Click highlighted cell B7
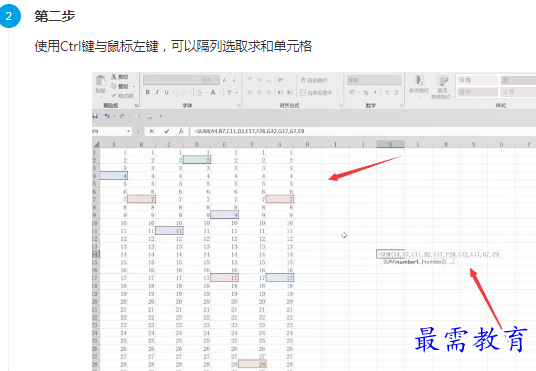The width and height of the screenshot is (536, 371). [142, 199]
